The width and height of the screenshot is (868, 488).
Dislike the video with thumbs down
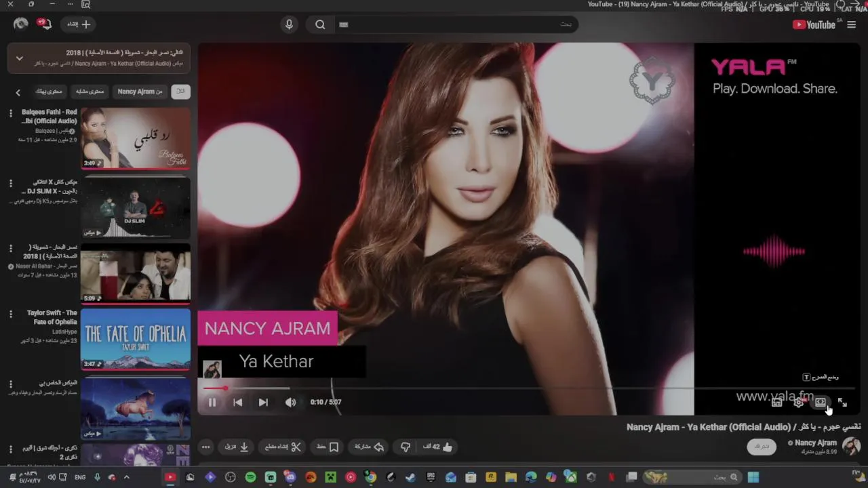[x=406, y=447]
